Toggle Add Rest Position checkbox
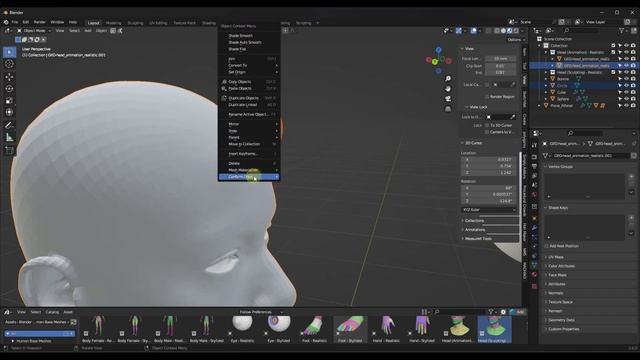This screenshot has width=640, height=360. click(x=547, y=246)
